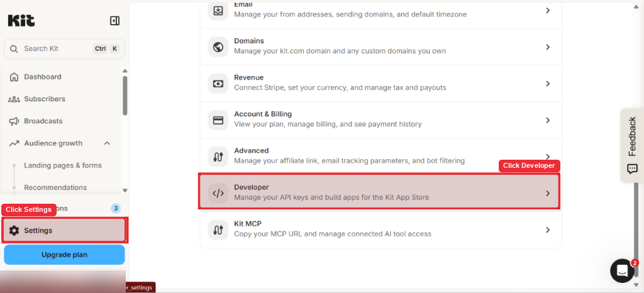
Task: Expand the Advanced row chevron
Action: point(548,157)
